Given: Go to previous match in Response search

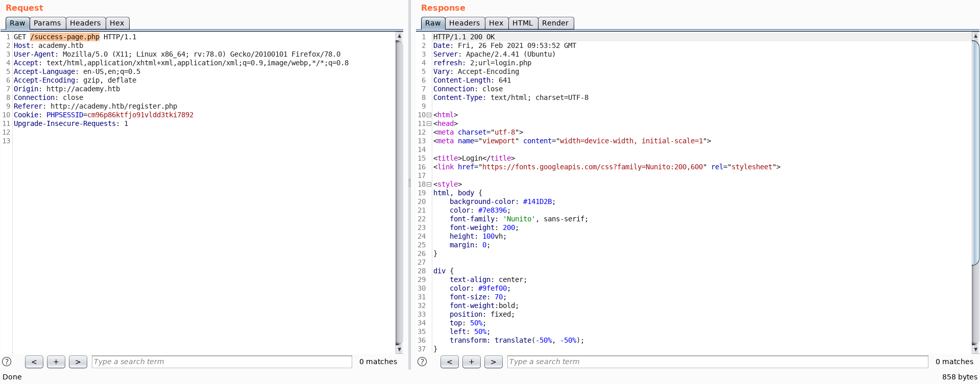Looking at the screenshot, I should 450,362.
